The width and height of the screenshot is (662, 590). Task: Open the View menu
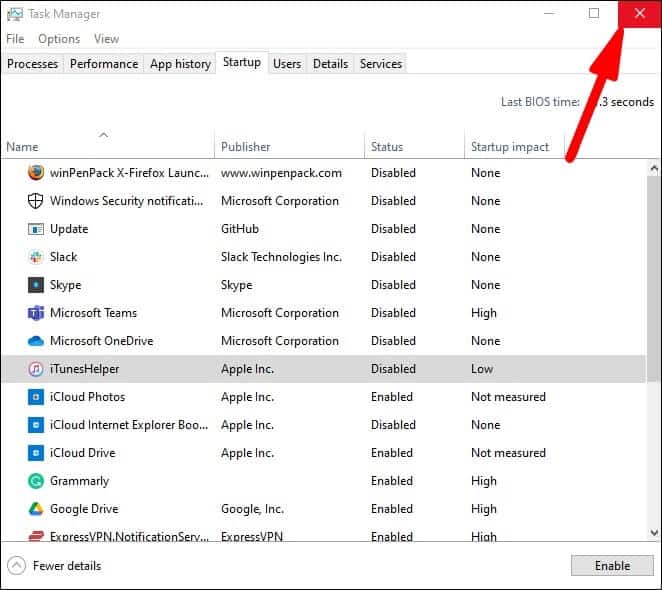tap(106, 39)
